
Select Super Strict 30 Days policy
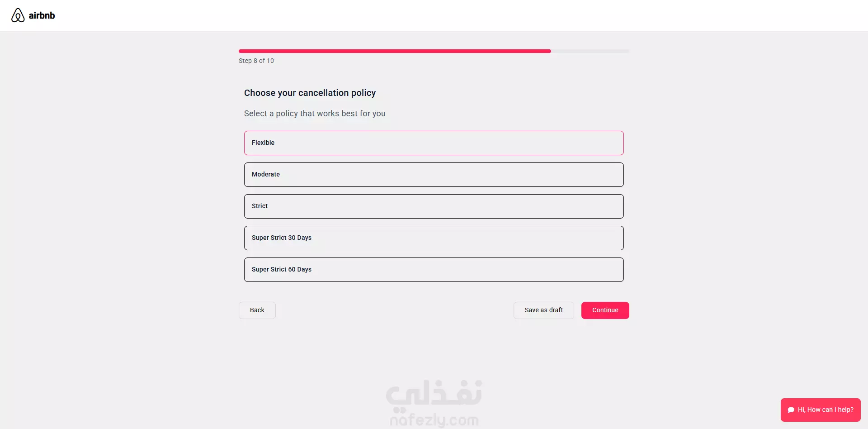click(x=434, y=238)
